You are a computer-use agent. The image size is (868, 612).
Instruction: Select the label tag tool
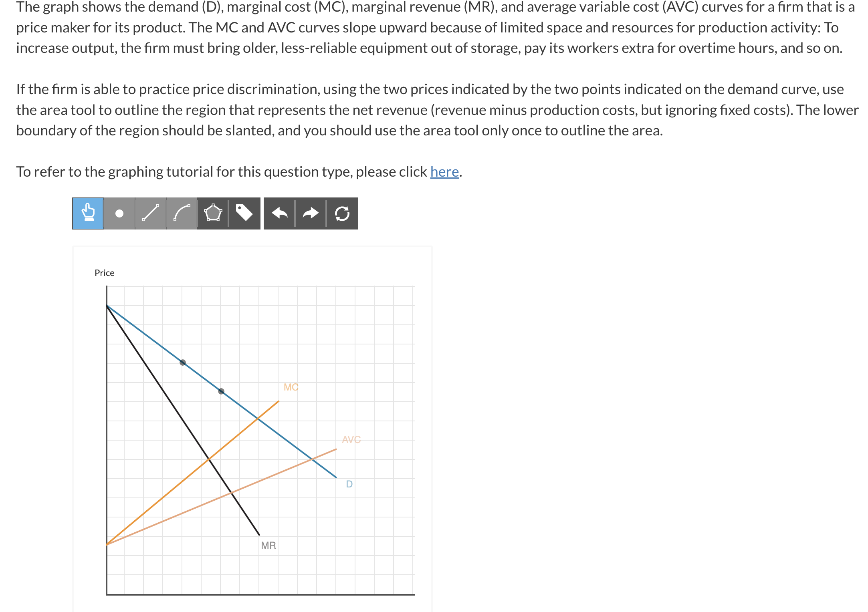coord(245,213)
